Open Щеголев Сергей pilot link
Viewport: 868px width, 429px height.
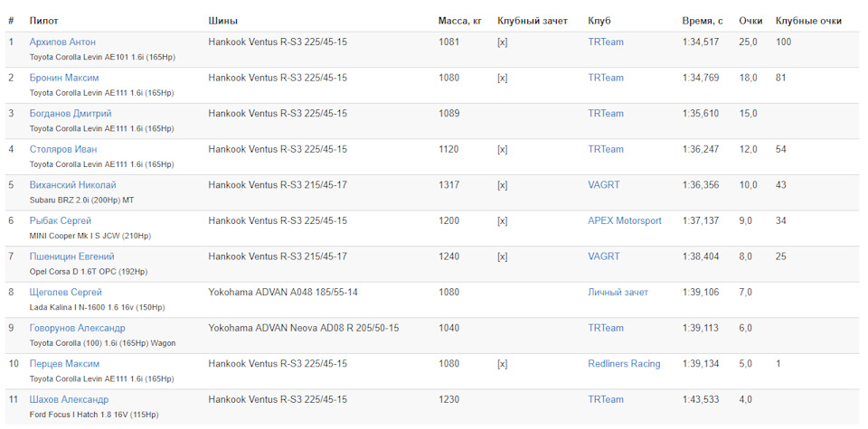[66, 293]
